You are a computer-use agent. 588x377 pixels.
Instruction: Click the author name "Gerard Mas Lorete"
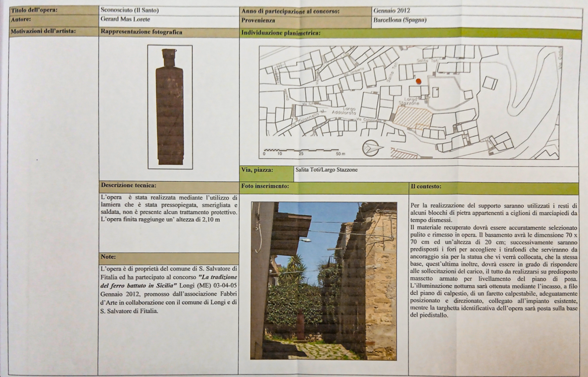click(125, 19)
